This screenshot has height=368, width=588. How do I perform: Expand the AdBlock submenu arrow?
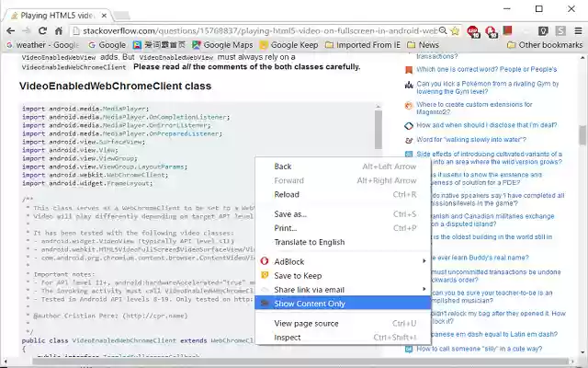click(x=424, y=261)
